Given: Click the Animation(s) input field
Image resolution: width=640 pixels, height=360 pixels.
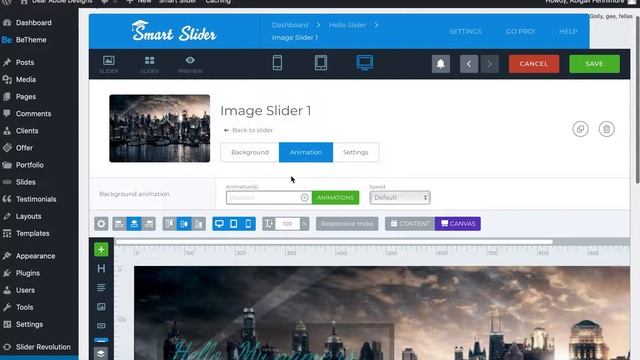Looking at the screenshot, I should [x=263, y=198].
